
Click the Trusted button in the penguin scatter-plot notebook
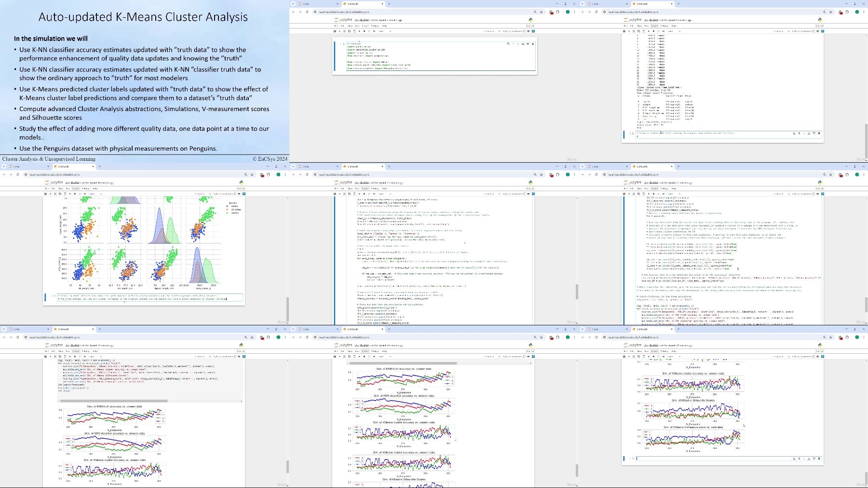tap(241, 188)
